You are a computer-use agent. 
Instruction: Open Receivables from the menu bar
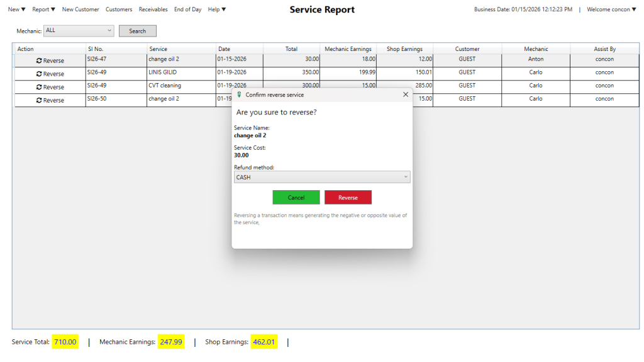tap(153, 9)
